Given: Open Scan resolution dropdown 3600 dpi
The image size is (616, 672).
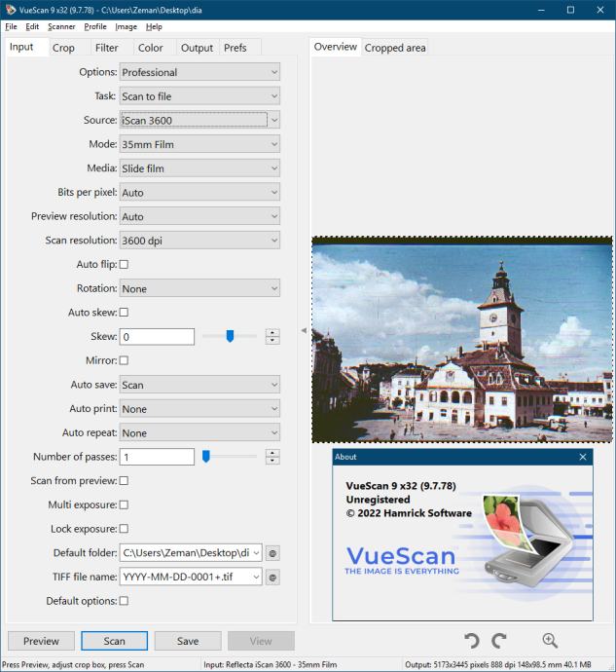Looking at the screenshot, I should point(199,241).
